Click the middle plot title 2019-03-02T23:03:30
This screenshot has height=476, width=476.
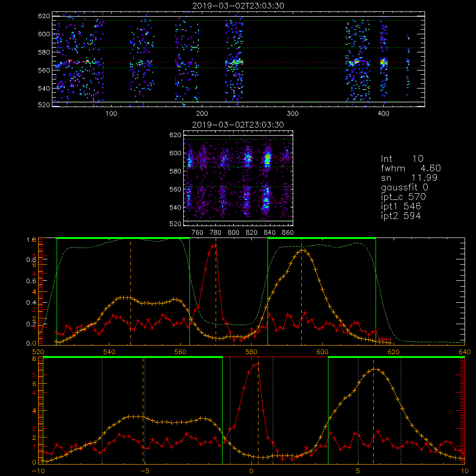pyautogui.click(x=238, y=125)
